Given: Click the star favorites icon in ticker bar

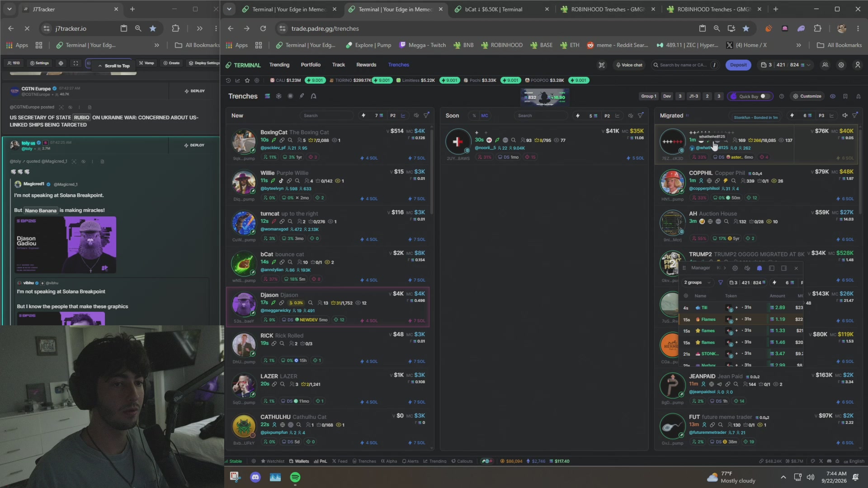Looking at the screenshot, I should point(247,80).
